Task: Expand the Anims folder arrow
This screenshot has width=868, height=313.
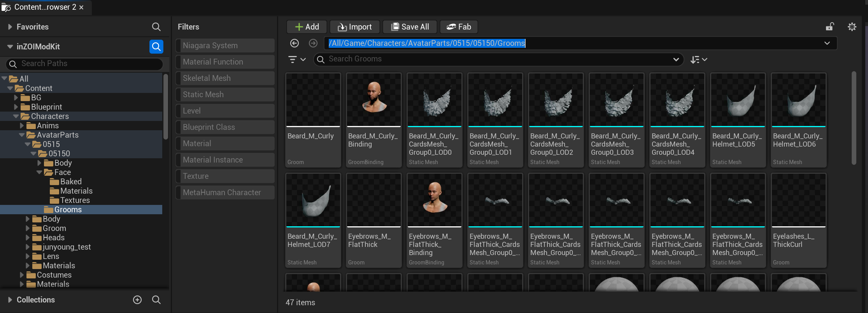Action: tap(22, 126)
